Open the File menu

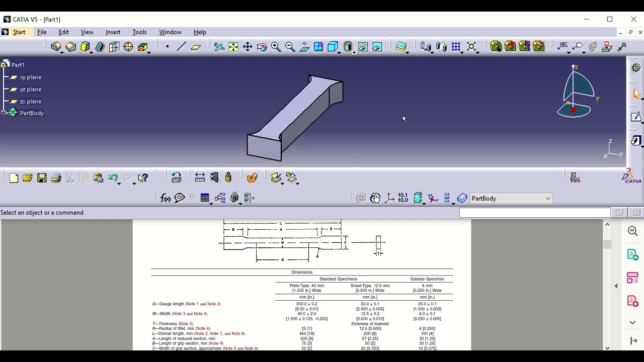(x=42, y=32)
